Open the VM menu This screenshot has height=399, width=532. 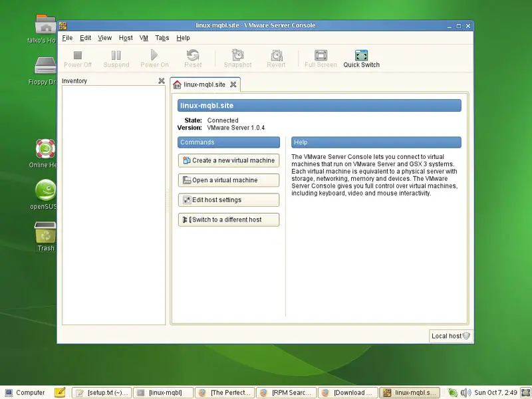(x=144, y=38)
